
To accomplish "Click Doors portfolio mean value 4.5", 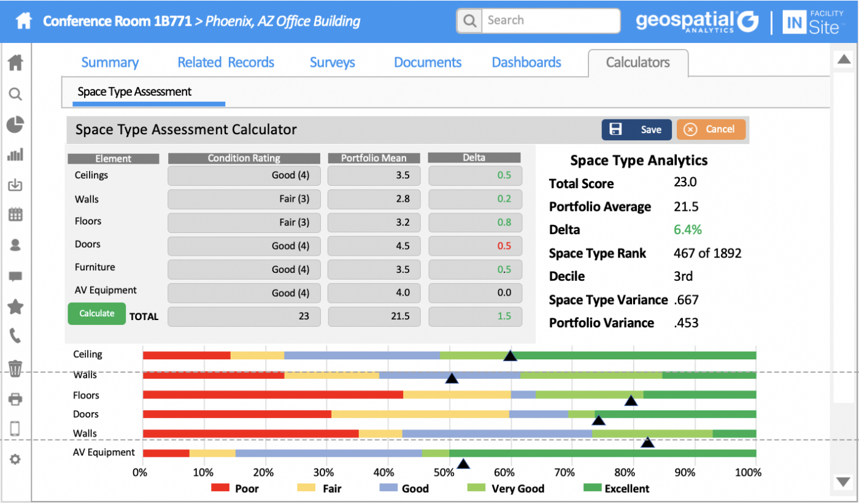I will 403,246.
